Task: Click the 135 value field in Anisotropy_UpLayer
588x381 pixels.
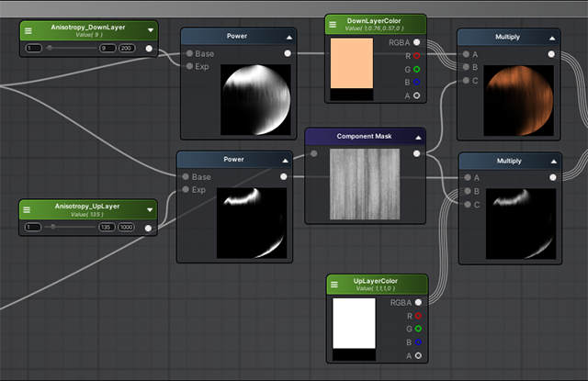Action: coord(107,228)
